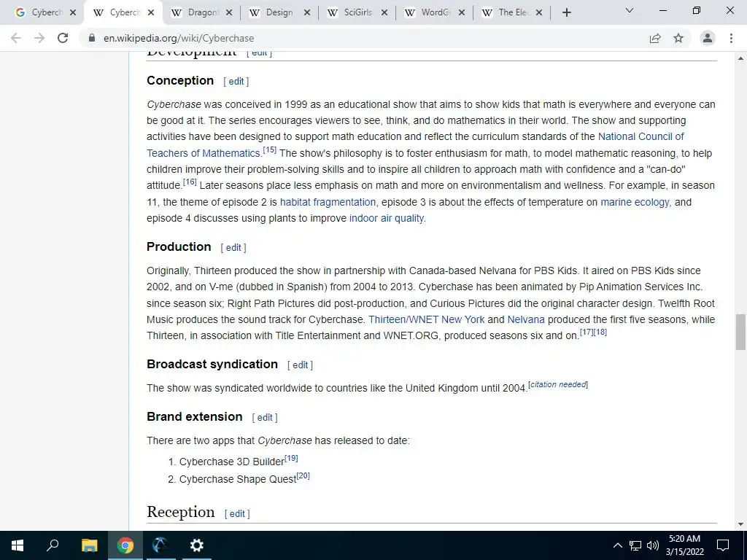Open a new tab with the plus button
The height and width of the screenshot is (560, 747).
[566, 13]
